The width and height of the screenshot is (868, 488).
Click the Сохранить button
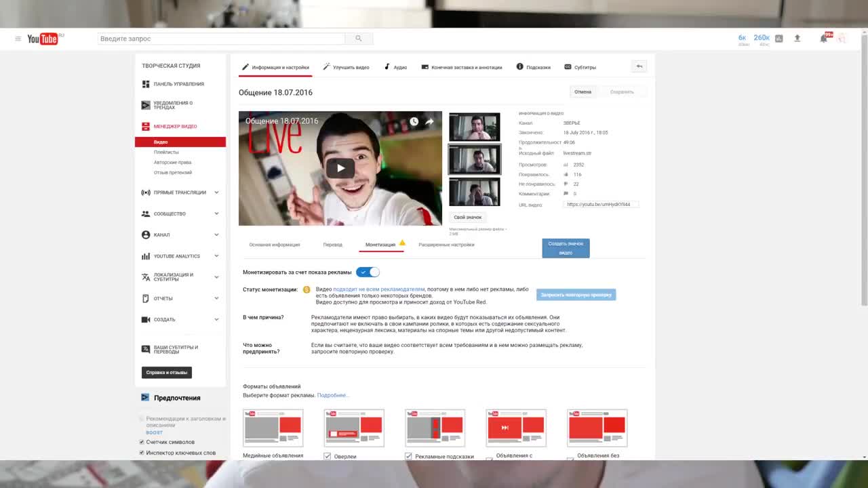point(622,91)
